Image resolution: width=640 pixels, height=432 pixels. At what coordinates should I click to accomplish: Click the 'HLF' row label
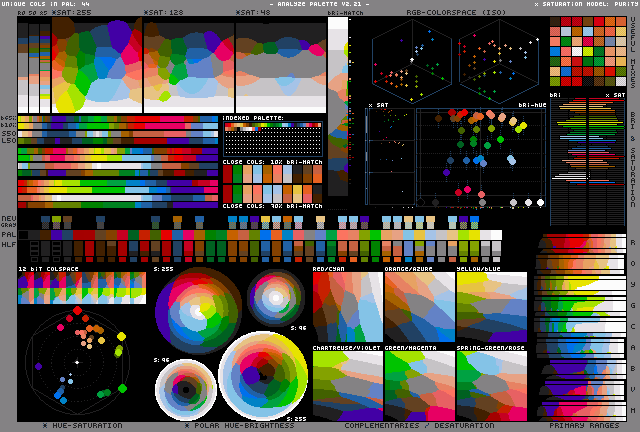point(9,245)
